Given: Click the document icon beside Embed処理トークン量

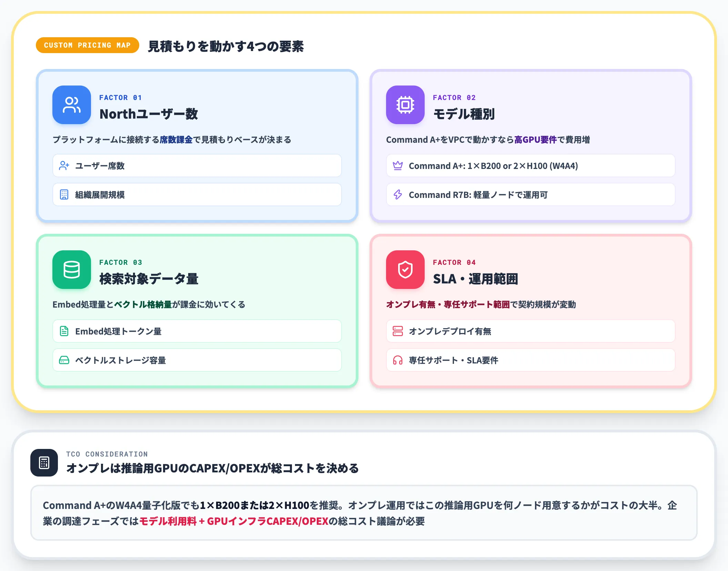Looking at the screenshot, I should click(64, 331).
